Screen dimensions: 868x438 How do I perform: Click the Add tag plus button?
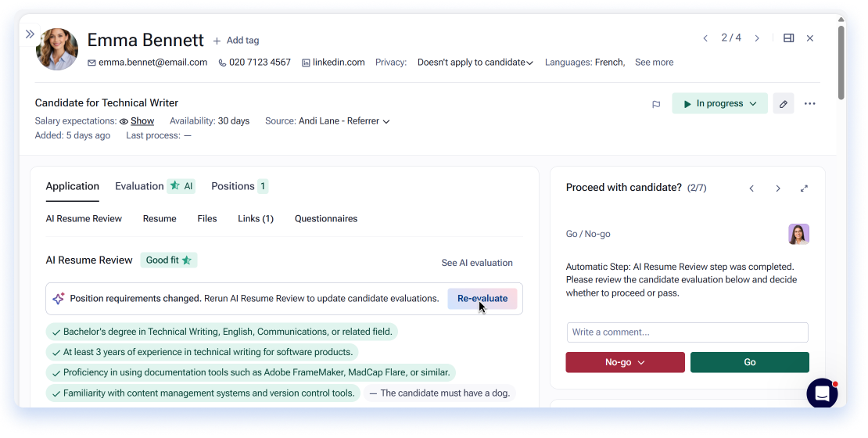(236, 41)
